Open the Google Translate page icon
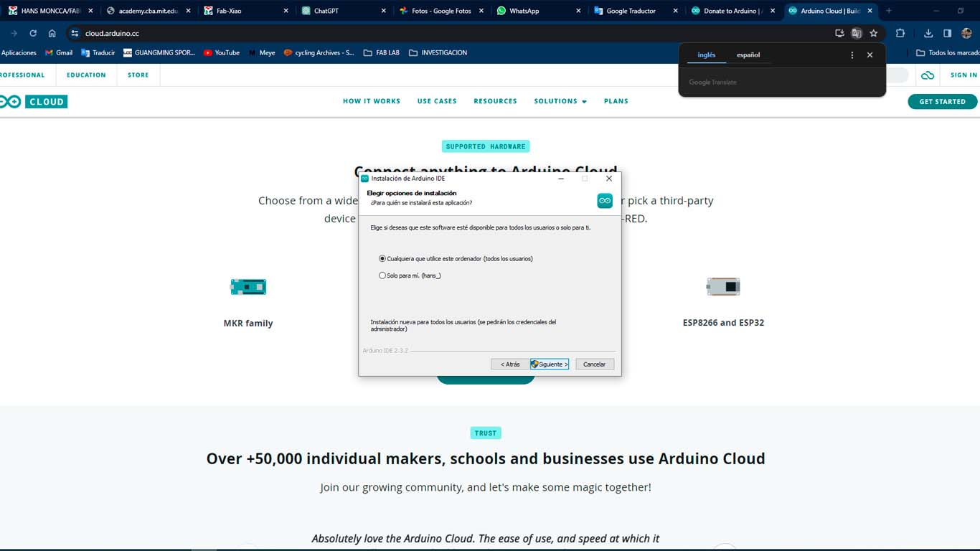 click(857, 33)
